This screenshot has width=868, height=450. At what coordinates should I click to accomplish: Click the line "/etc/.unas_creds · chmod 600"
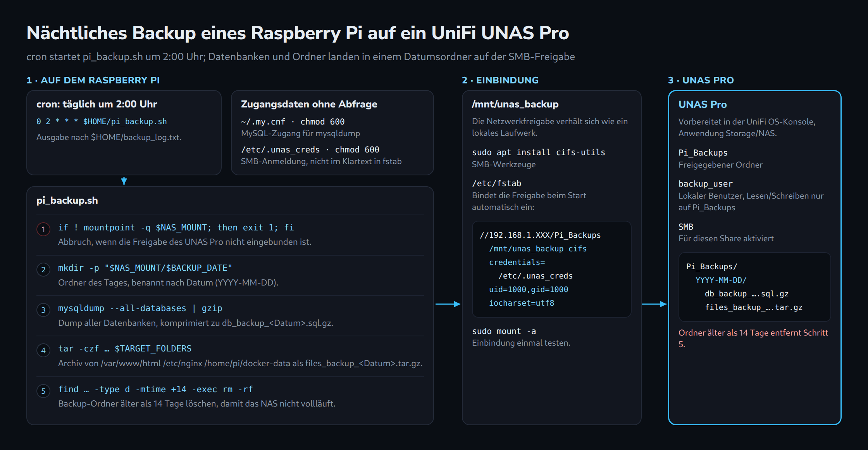click(x=310, y=150)
